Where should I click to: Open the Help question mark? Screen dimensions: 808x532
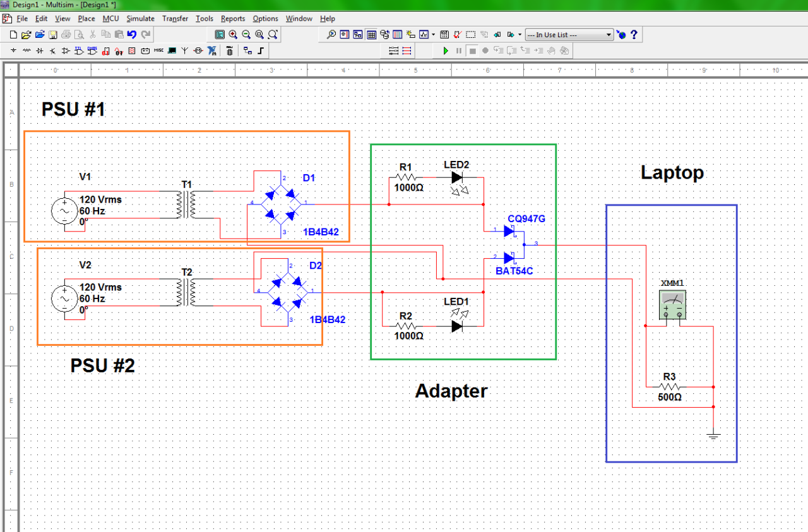(634, 35)
